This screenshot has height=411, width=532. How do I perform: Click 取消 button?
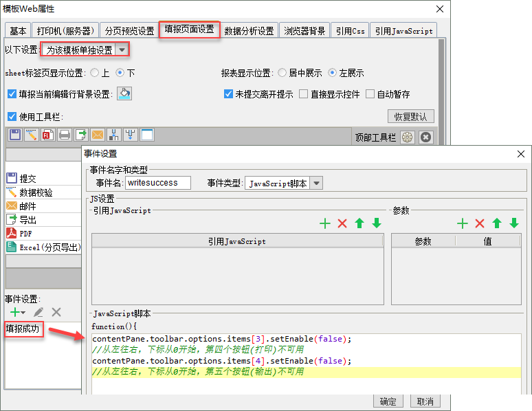(x=425, y=401)
